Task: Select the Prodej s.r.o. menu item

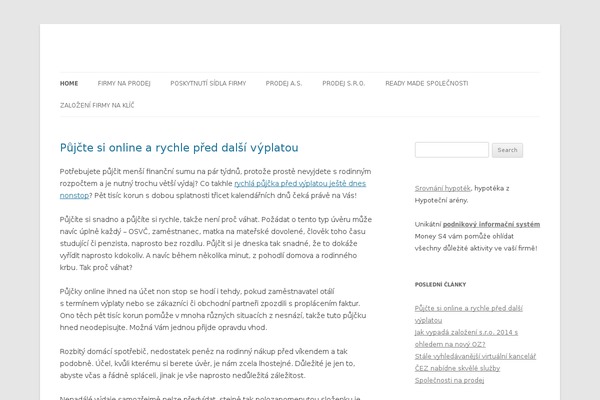Action: 344,83
